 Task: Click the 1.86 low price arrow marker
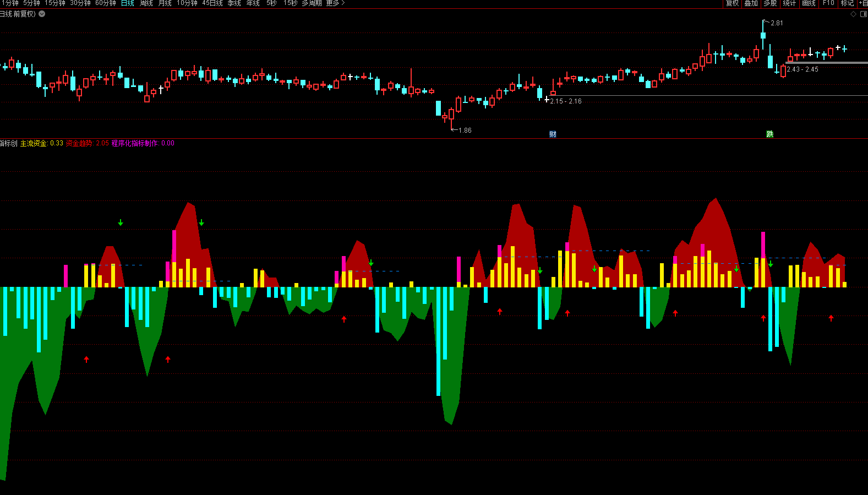(x=461, y=130)
